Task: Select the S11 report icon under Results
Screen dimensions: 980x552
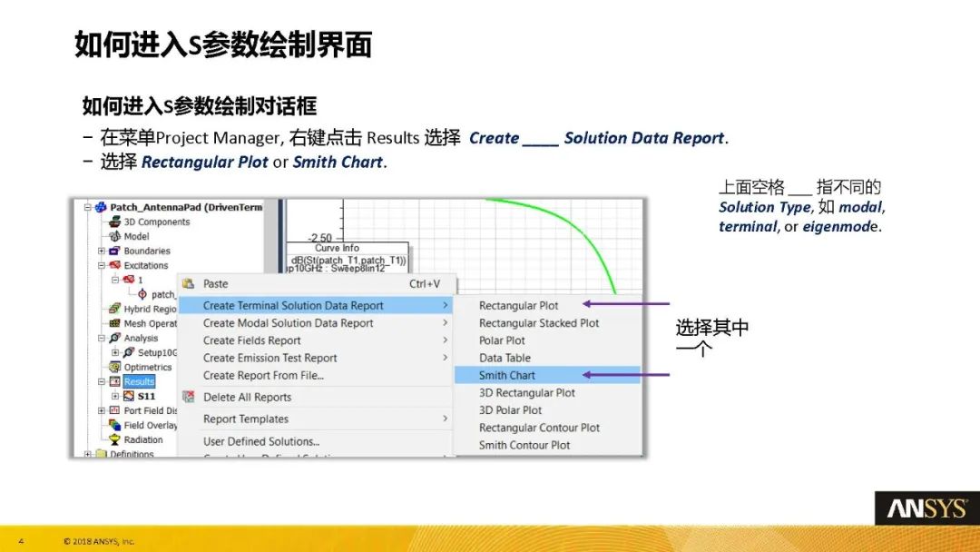Action: pyautogui.click(x=128, y=395)
